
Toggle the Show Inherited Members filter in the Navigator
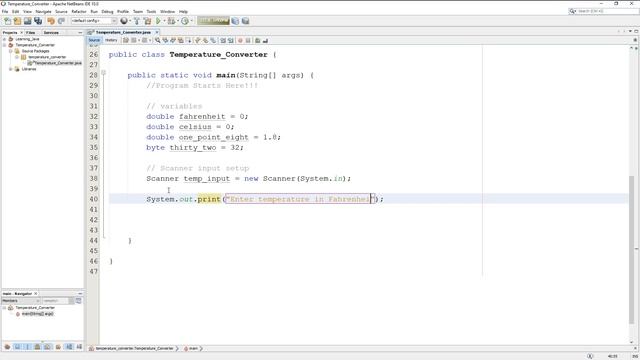coord(7,347)
